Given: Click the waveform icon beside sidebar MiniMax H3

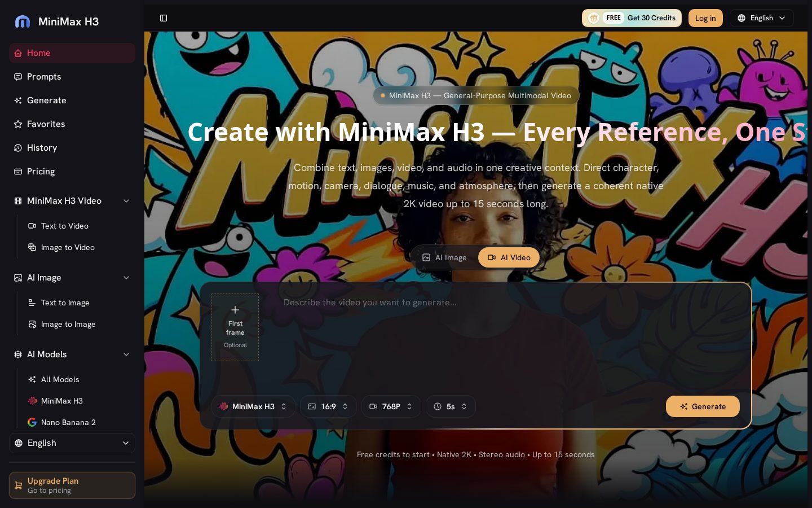Looking at the screenshot, I should pyautogui.click(x=32, y=401).
